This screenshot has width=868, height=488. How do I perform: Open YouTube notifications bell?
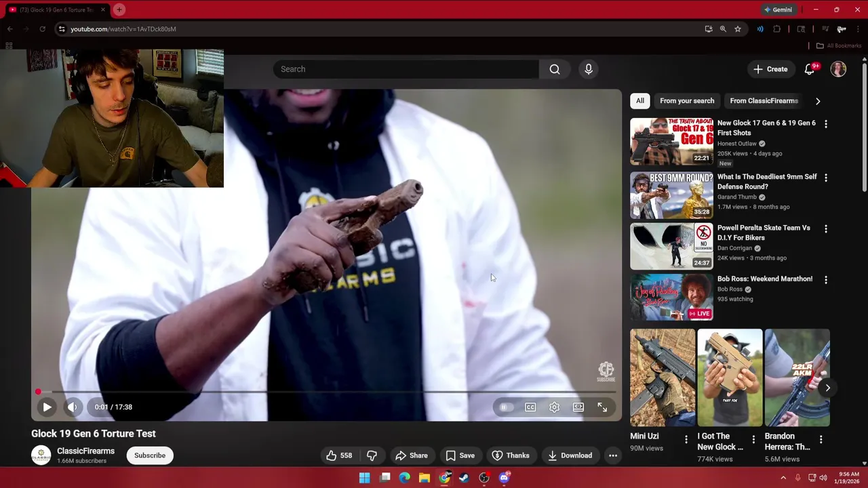(x=810, y=69)
